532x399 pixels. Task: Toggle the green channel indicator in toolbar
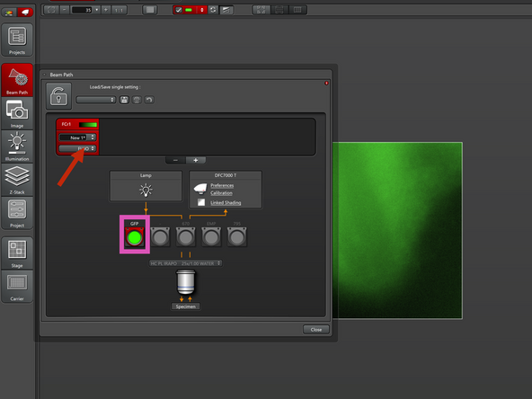click(189, 10)
